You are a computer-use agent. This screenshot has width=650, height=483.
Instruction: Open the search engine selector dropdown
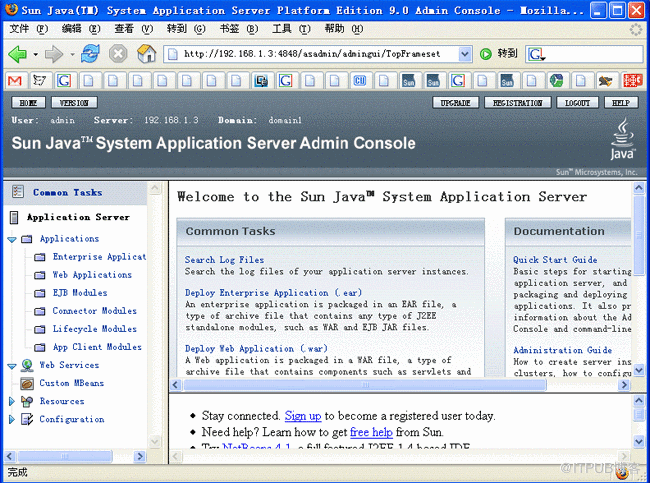pos(536,54)
